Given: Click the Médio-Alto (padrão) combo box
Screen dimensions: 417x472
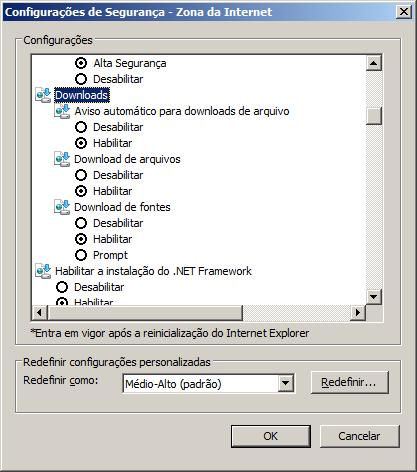Looking at the screenshot, I should tap(208, 384).
